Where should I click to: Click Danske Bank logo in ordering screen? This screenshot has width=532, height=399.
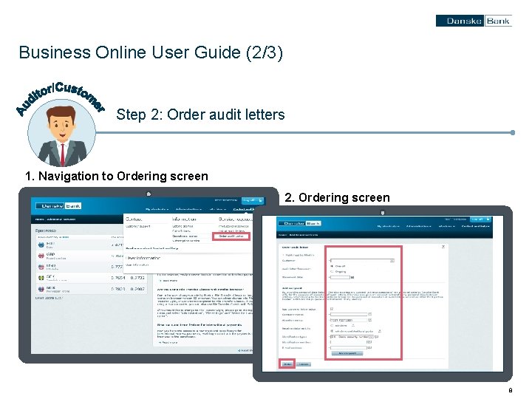(299, 224)
